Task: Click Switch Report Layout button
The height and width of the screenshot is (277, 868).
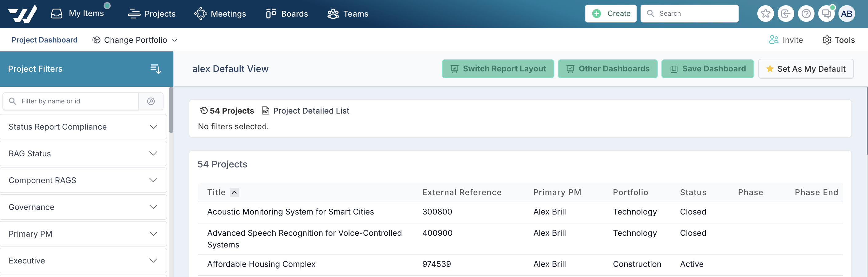Action: tap(498, 69)
